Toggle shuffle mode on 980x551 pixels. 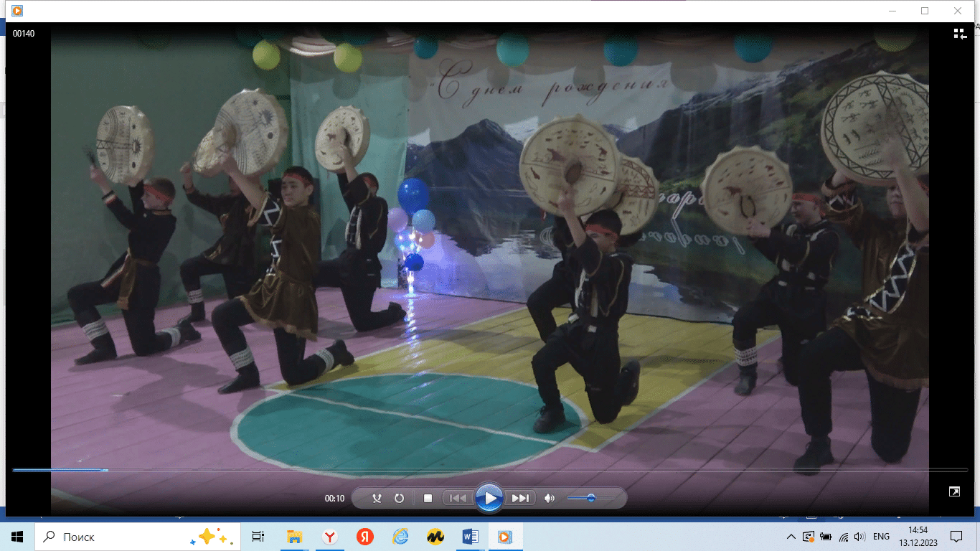pos(377,498)
